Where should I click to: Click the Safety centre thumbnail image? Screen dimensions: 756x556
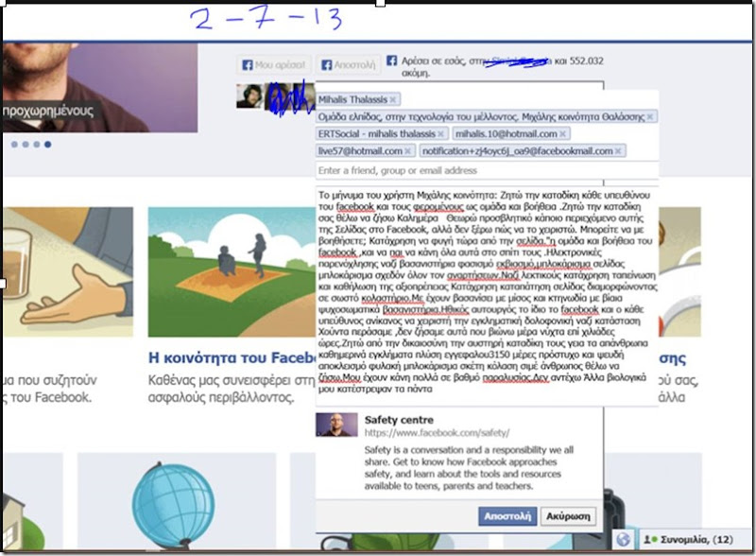click(336, 425)
